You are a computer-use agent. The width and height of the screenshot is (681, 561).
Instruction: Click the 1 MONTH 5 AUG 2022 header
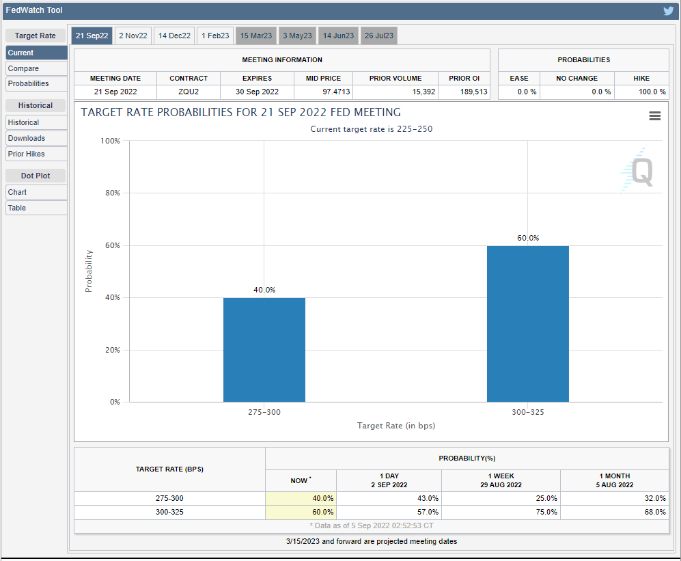[x=615, y=480]
